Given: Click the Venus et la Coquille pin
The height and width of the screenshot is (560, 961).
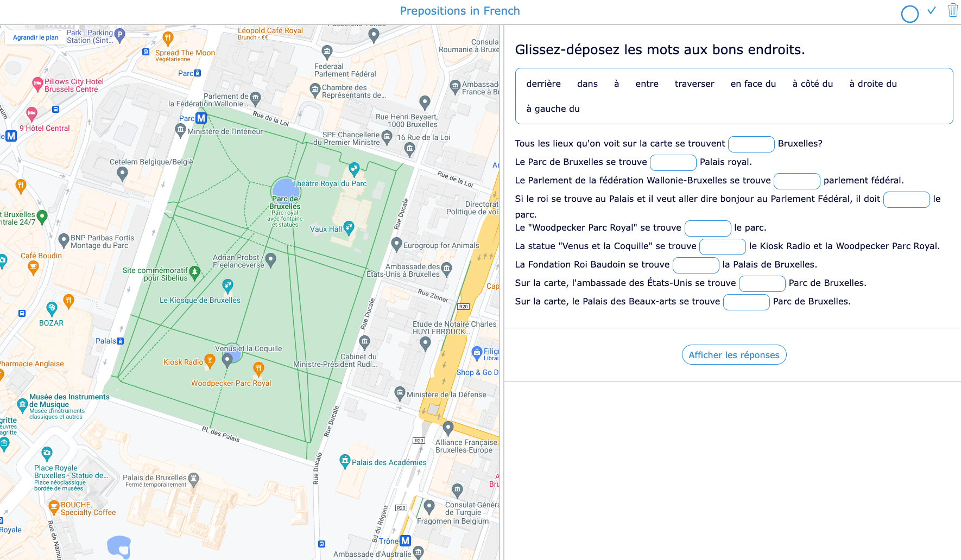Looking at the screenshot, I should click(227, 361).
